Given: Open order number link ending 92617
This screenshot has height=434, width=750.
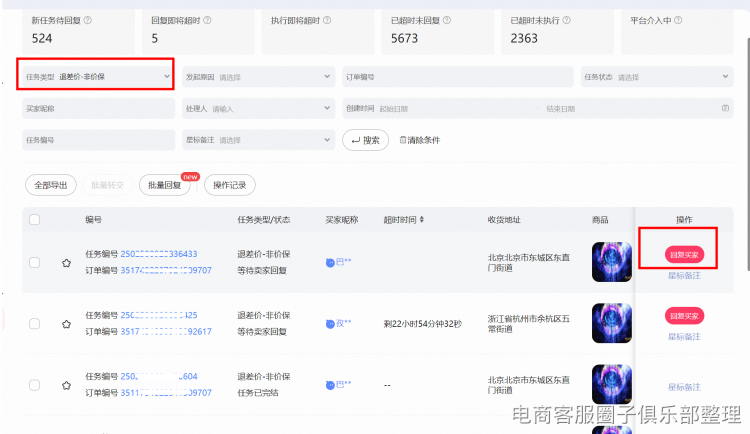Looking at the screenshot, I should [166, 332].
